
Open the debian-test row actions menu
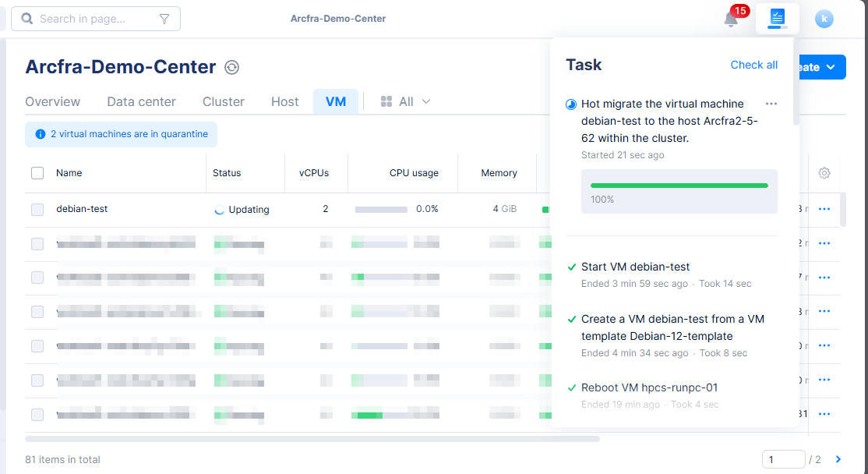(824, 209)
